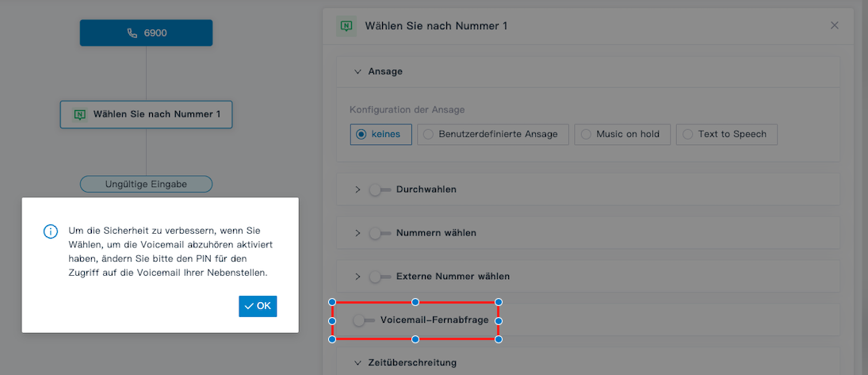This screenshot has height=375, width=868.
Task: Collapse the Zeitüberschreitung section chevron
Action: (x=358, y=363)
